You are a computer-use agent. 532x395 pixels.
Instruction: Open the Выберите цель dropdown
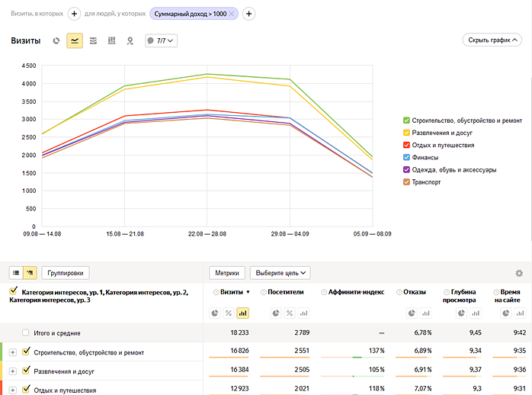(x=280, y=272)
